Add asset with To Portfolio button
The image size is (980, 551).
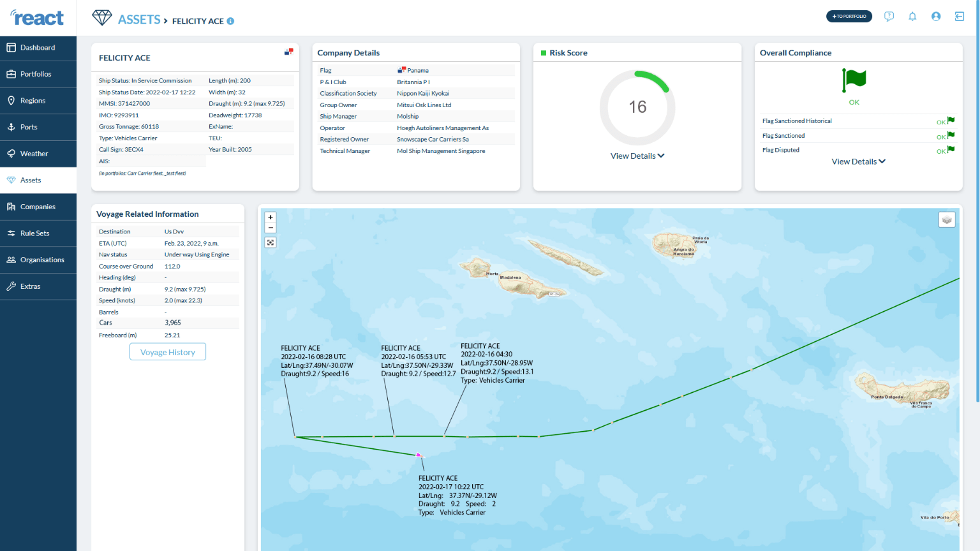[x=849, y=17]
